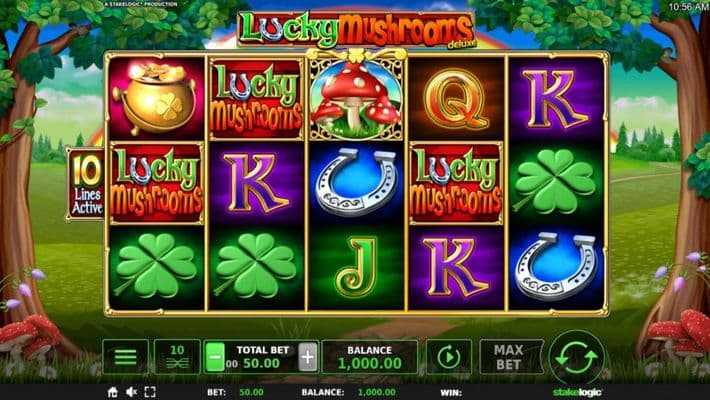Toggle fullscreen mode icon

[x=150, y=392]
